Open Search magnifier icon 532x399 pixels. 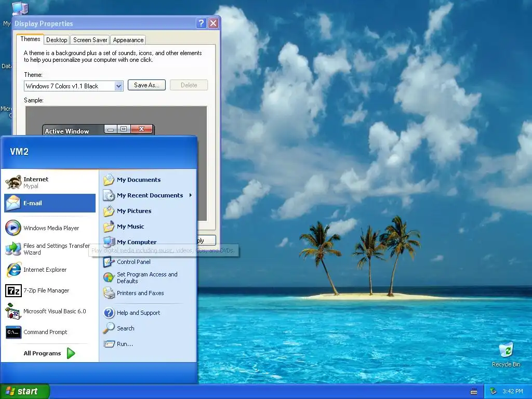(x=109, y=328)
